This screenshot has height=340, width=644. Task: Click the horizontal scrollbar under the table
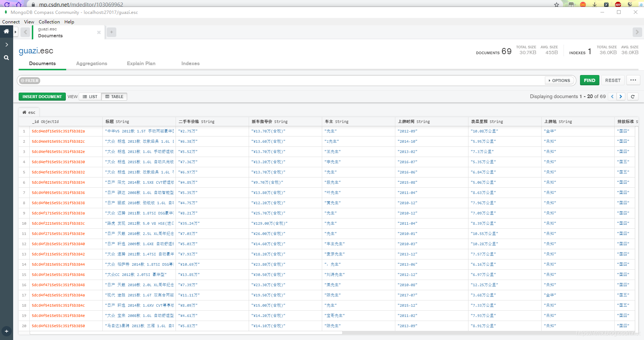pos(186,333)
